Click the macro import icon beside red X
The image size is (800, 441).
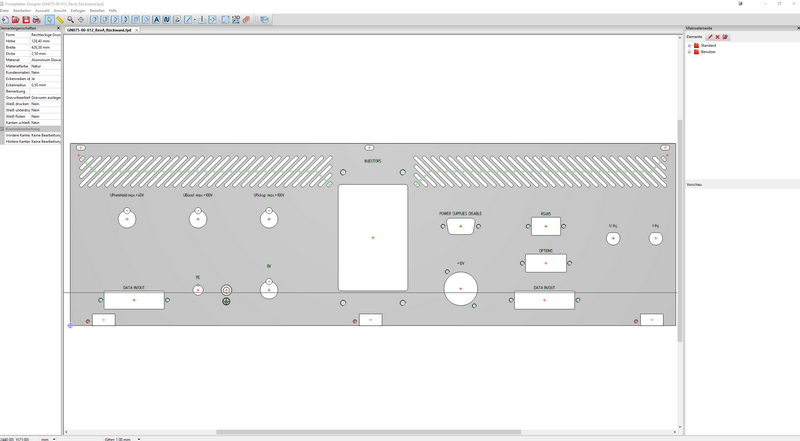click(725, 37)
